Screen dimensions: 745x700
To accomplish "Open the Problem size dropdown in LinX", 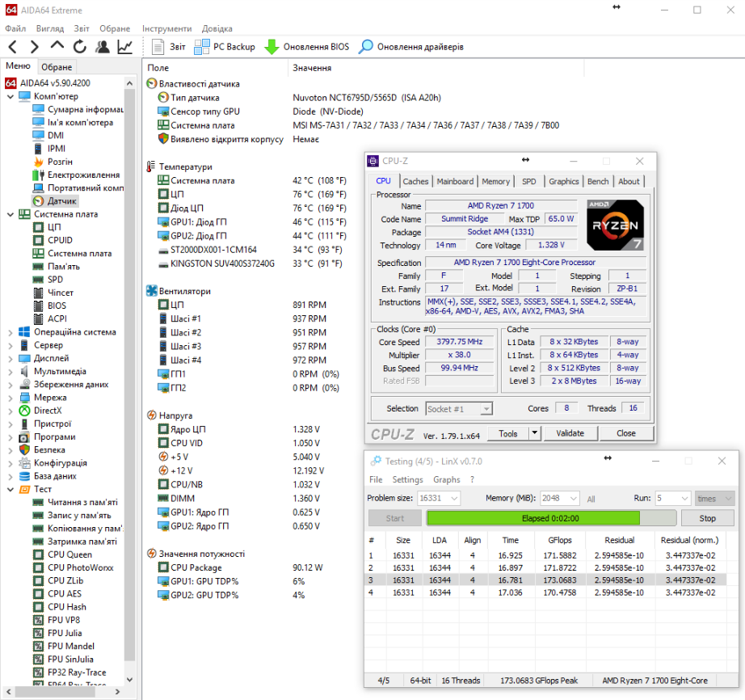I will click(x=454, y=498).
